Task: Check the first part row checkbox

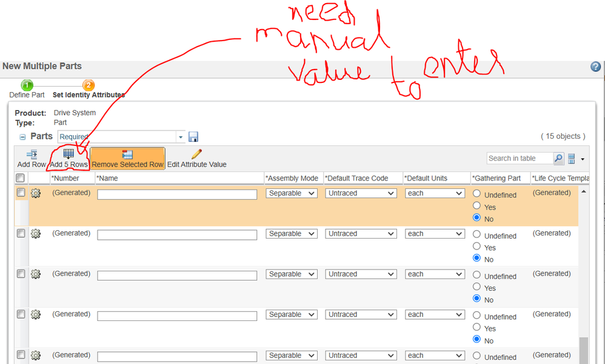Action: coord(21,193)
